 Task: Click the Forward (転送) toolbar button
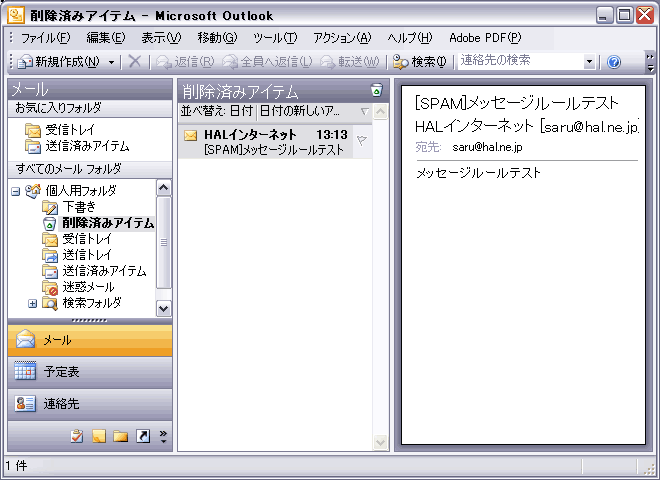[349, 62]
